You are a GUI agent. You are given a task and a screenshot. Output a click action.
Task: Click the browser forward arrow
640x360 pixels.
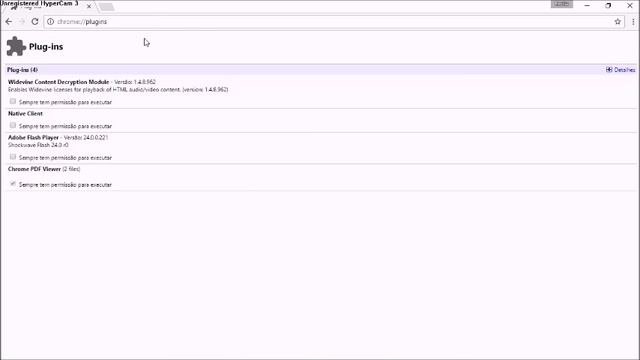(x=22, y=22)
